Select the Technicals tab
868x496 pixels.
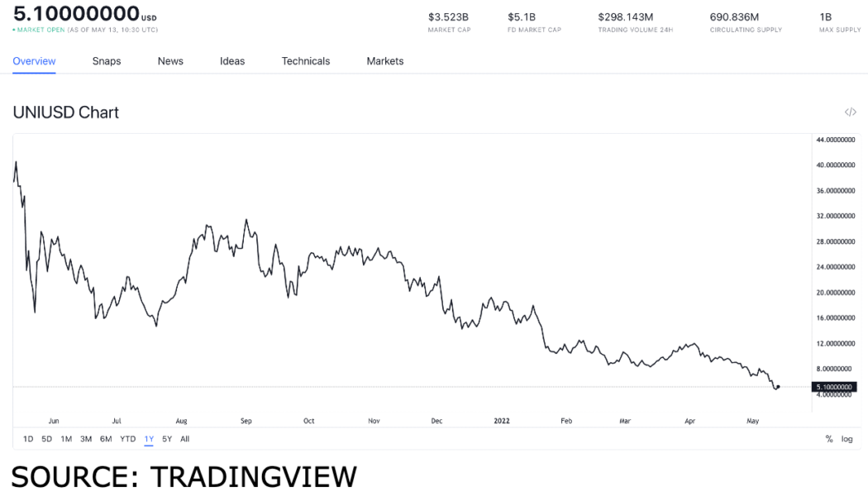[306, 61]
